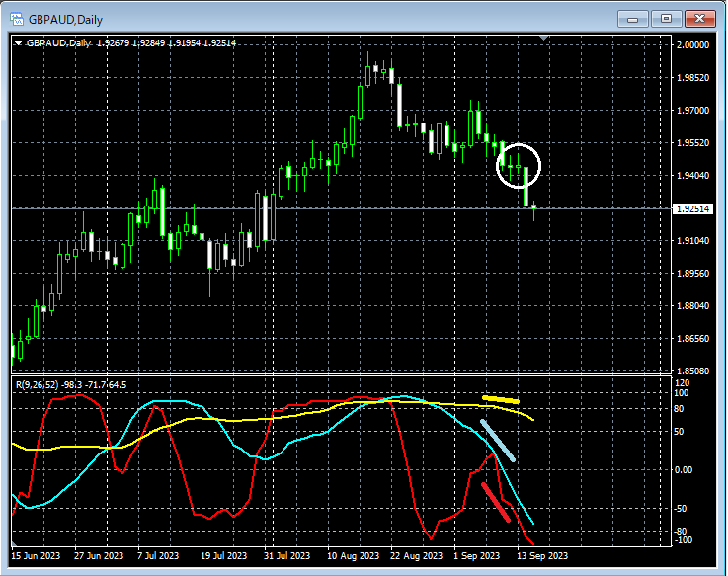Click the 1.91040 price scale label
Viewport: 728px width, 576px height.
(692, 241)
